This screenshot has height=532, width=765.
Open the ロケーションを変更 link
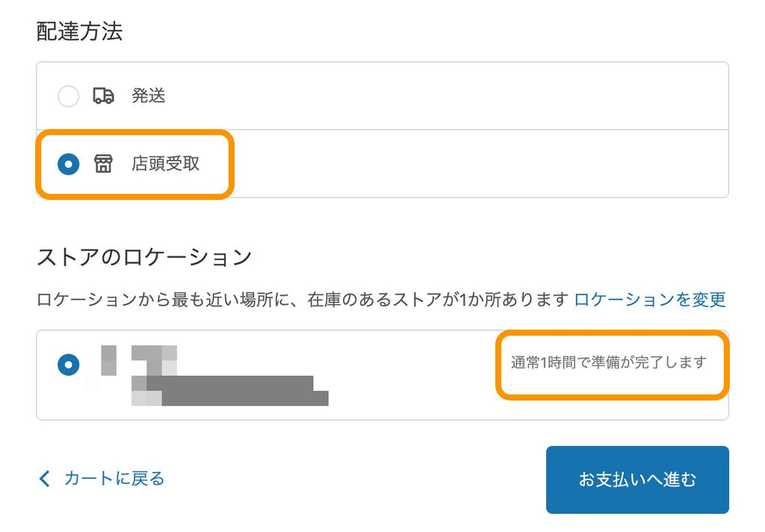tap(650, 300)
